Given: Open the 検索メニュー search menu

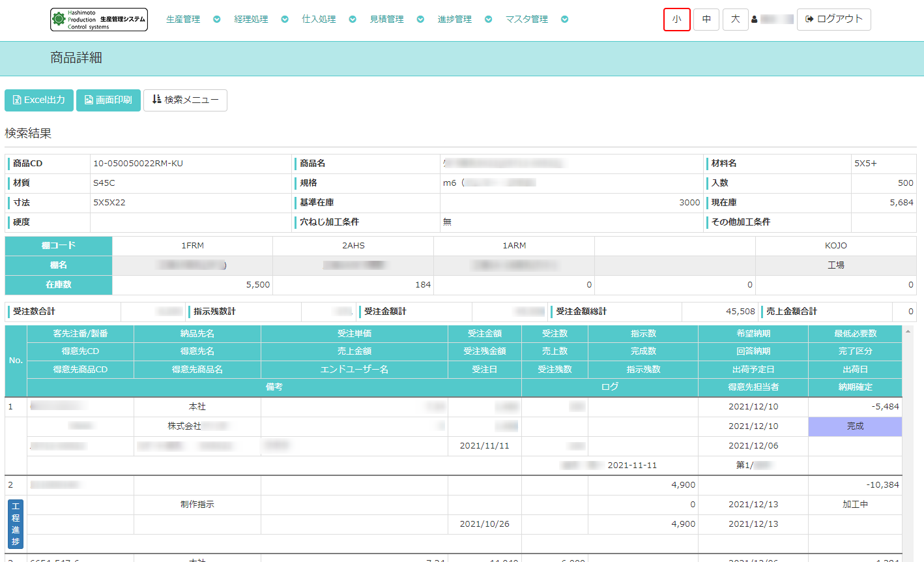Looking at the screenshot, I should tap(185, 100).
